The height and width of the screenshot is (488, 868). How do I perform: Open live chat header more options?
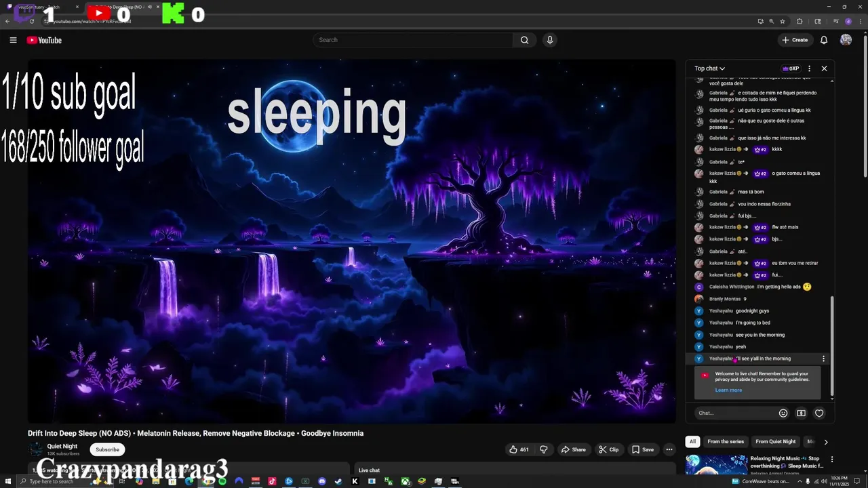(x=809, y=68)
